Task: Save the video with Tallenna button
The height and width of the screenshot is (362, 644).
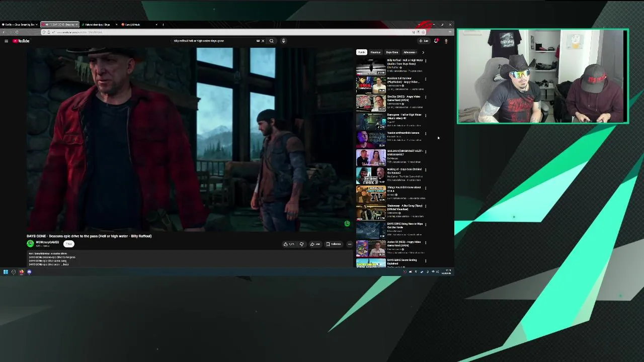Action: tap(334, 244)
